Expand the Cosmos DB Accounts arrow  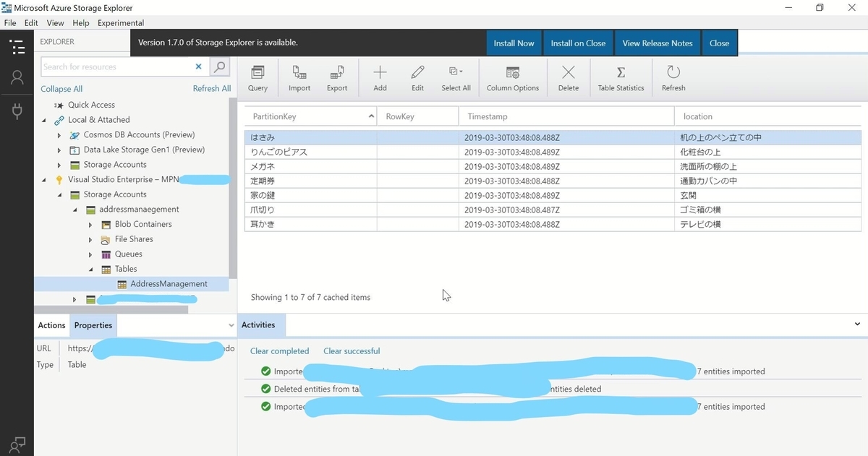click(59, 135)
